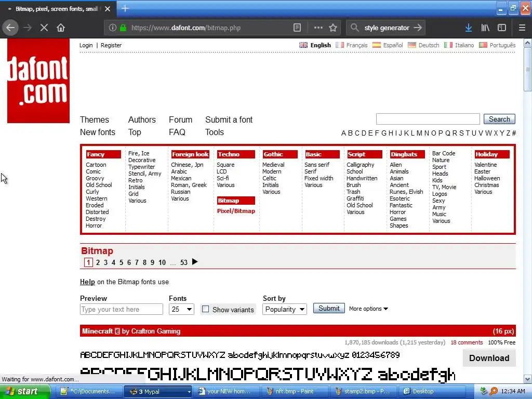This screenshot has width=532, height=399.
Task: Open the Themes menu
Action: pyautogui.click(x=95, y=120)
